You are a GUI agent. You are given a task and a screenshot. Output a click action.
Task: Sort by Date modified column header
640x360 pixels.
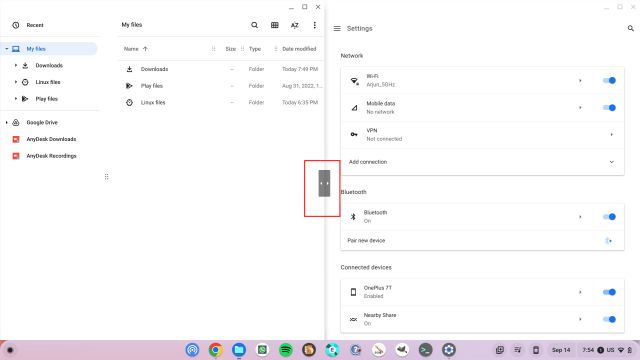(299, 49)
